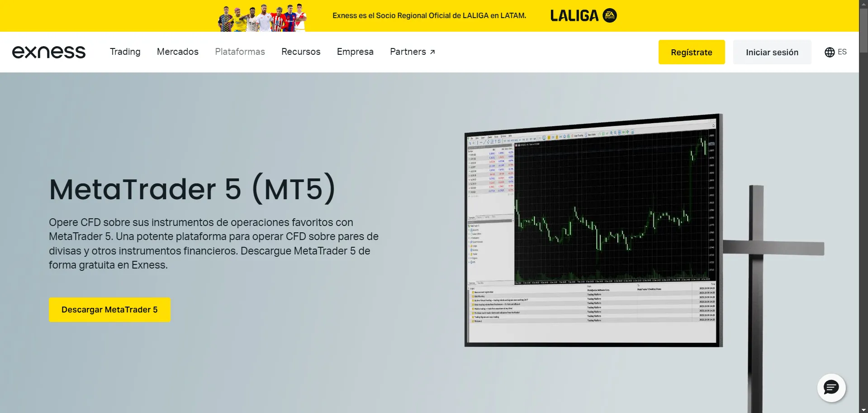Click the football players banner image
Image resolution: width=868 pixels, height=413 pixels.
[x=262, y=17]
